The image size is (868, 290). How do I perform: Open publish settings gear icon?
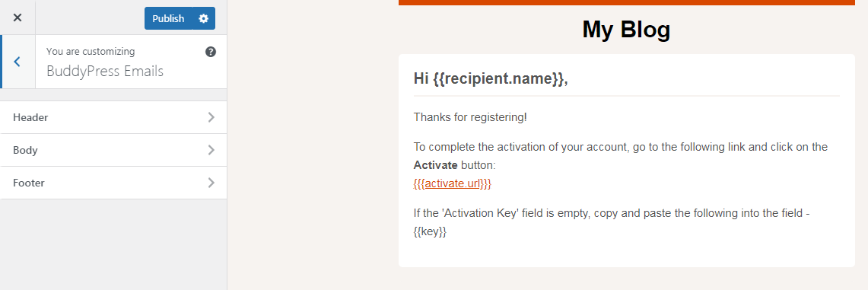coord(204,18)
